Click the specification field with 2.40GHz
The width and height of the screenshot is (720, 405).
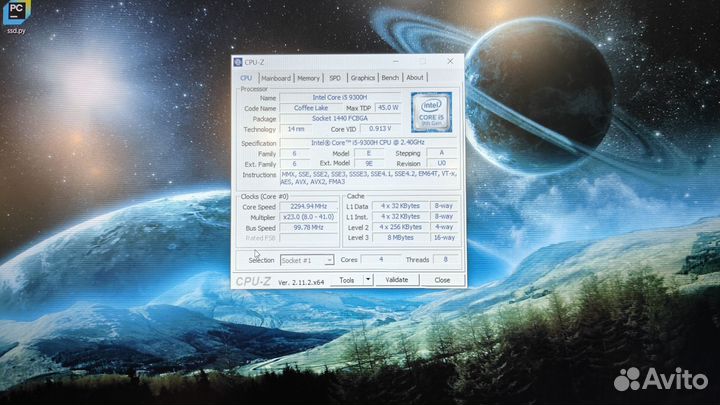point(368,143)
